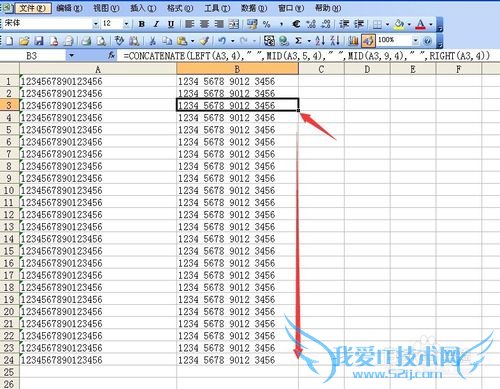This screenshot has width=500, height=389.
Task: Toggle bold formatting
Action: 142,24
